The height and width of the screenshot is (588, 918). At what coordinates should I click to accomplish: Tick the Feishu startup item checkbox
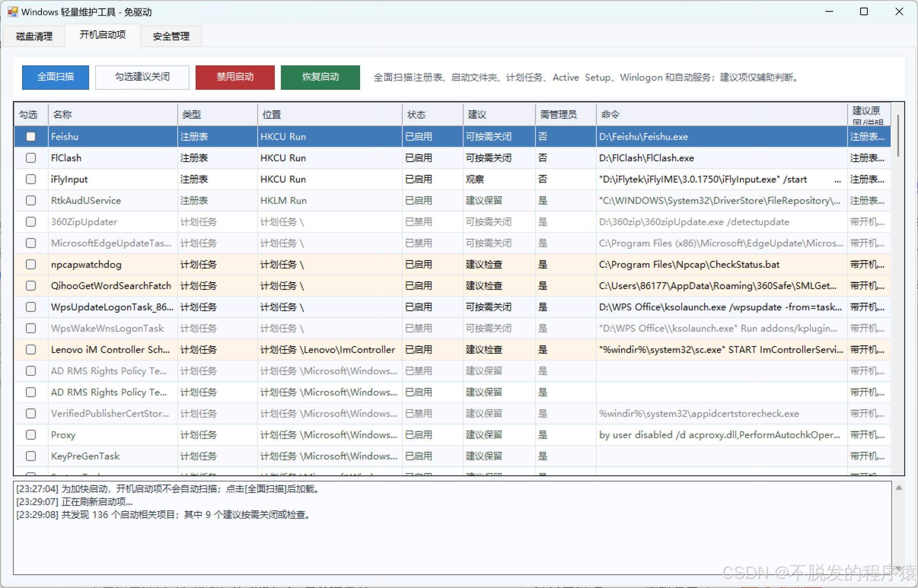(31, 137)
